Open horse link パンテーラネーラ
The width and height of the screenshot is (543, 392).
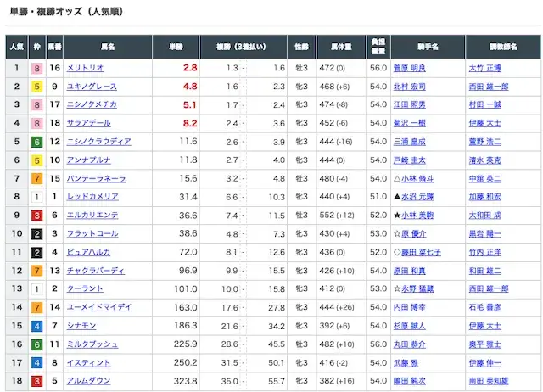point(96,178)
